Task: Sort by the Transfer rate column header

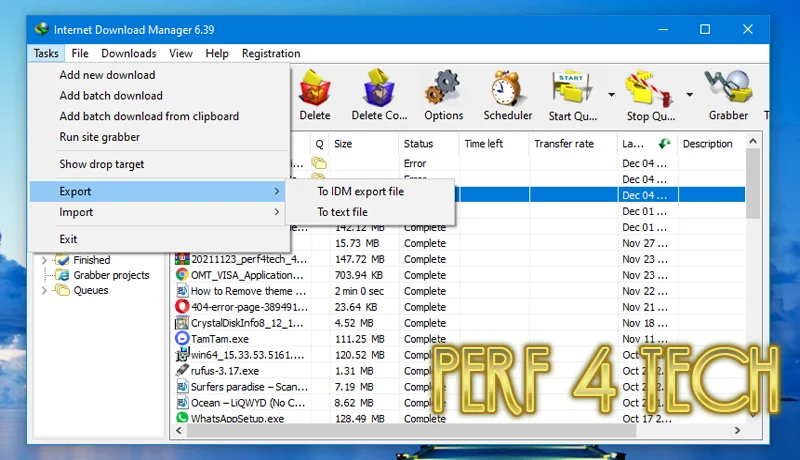Action: point(573,144)
